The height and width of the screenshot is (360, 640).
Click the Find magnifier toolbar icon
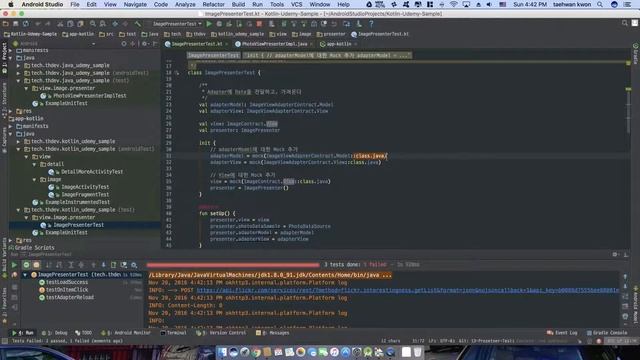[93, 24]
